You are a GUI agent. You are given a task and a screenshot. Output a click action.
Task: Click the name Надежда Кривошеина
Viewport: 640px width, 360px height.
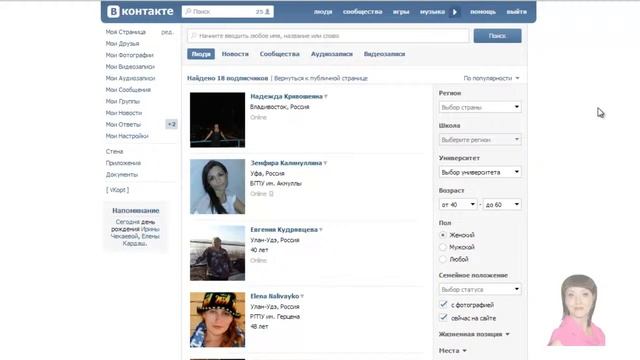286,97
